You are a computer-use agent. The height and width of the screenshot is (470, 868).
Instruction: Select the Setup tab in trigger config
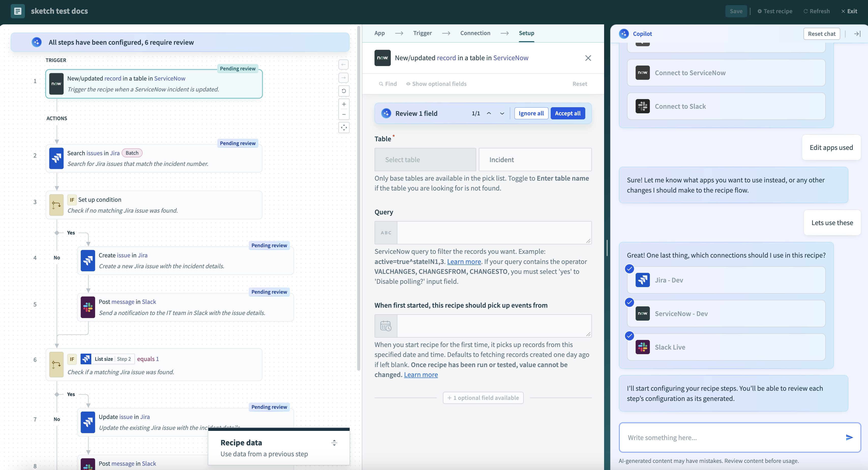tap(526, 33)
